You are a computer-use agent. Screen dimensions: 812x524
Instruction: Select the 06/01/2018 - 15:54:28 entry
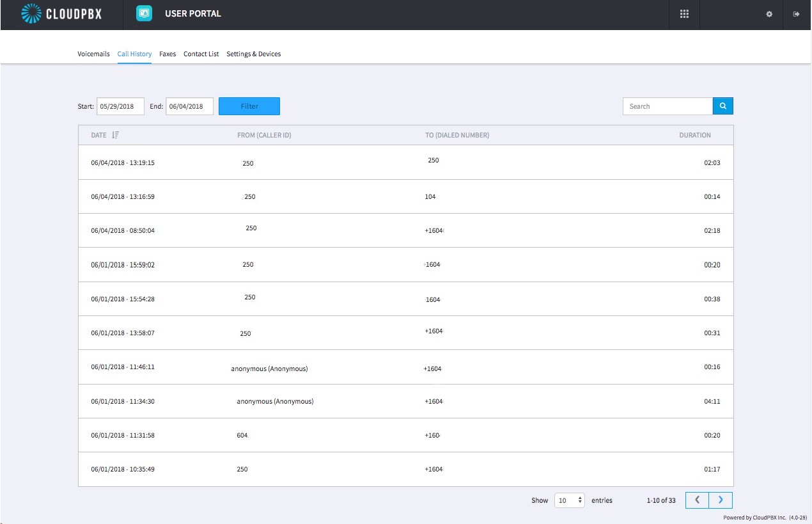tap(405, 299)
